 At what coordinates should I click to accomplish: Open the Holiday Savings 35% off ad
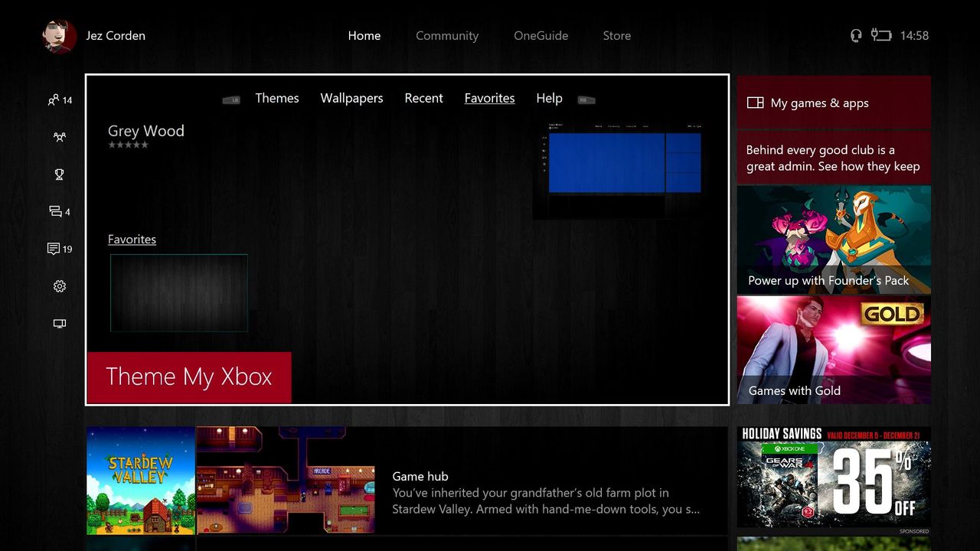834,477
